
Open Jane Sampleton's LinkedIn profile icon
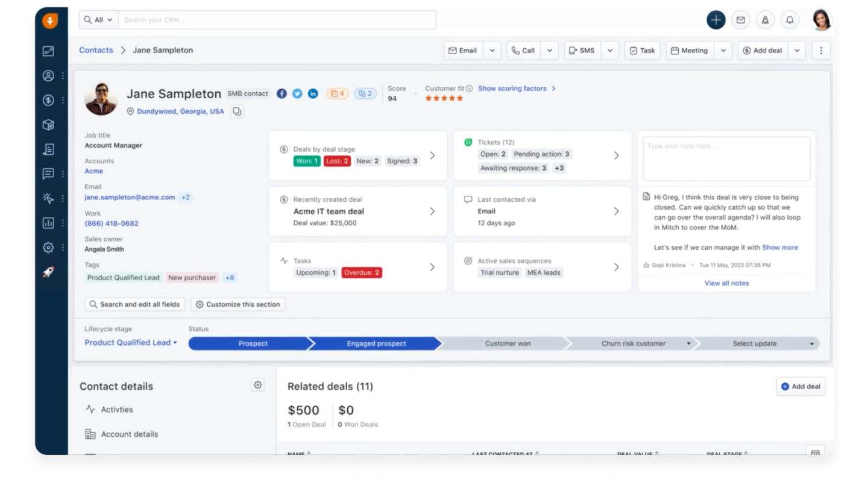point(313,93)
